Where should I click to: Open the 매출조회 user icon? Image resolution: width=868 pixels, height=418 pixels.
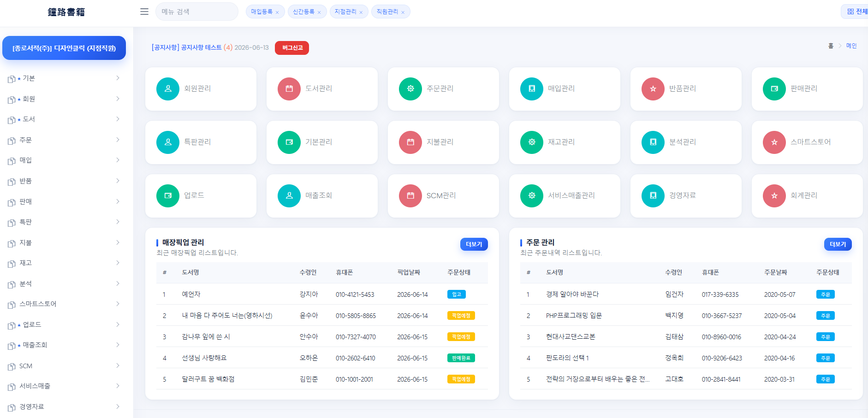(x=289, y=196)
